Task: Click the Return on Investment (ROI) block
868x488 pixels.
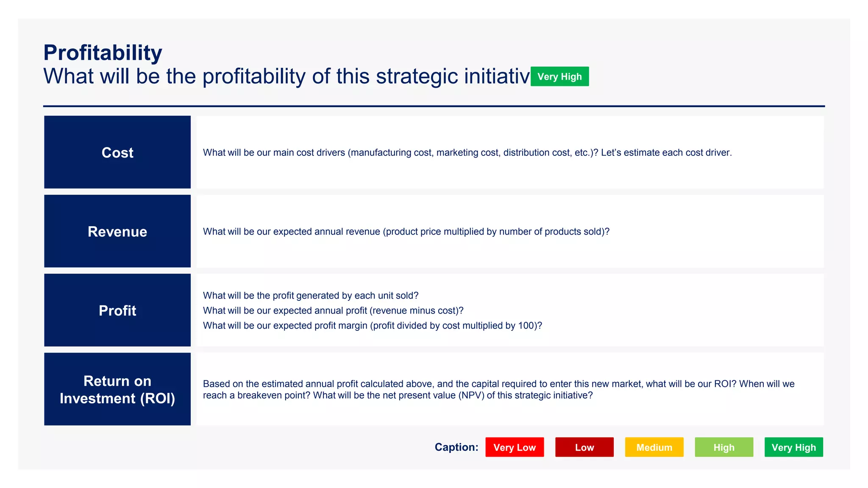Action: (x=117, y=389)
